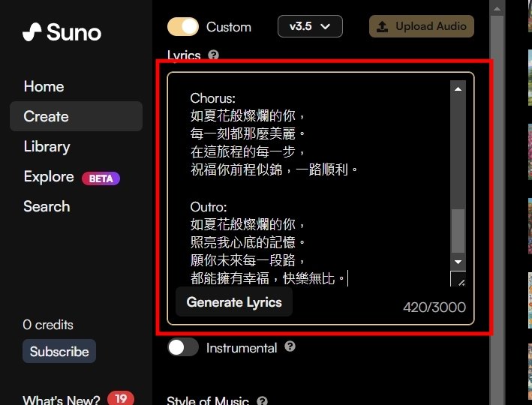This screenshot has width=532, height=405.
Task: Turn off the Custom mode toggle
Action: pyautogui.click(x=183, y=27)
